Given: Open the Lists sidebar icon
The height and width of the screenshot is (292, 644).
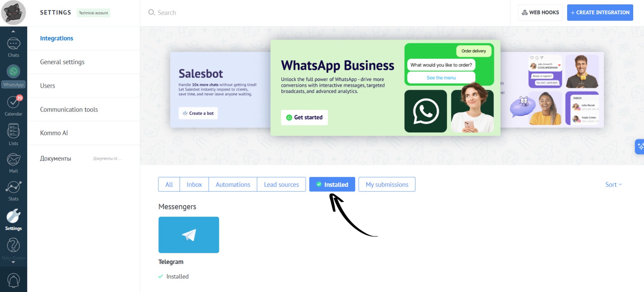Looking at the screenshot, I should [x=13, y=135].
